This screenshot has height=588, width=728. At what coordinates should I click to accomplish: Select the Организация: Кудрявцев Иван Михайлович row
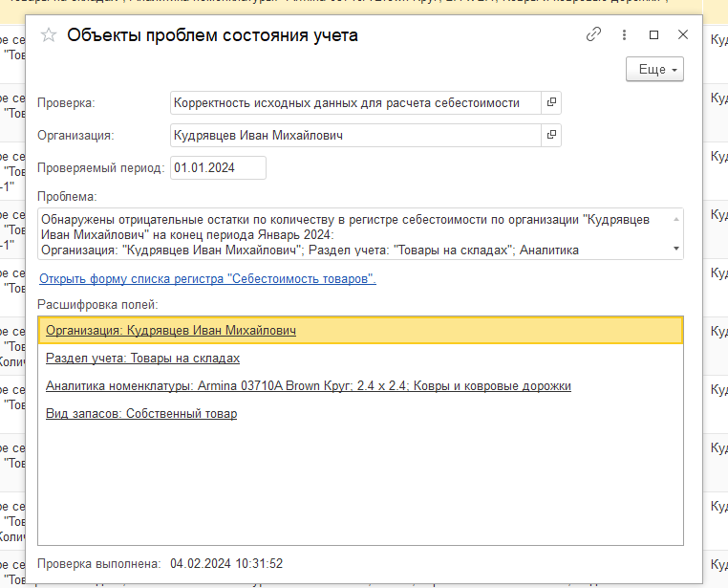tap(171, 331)
